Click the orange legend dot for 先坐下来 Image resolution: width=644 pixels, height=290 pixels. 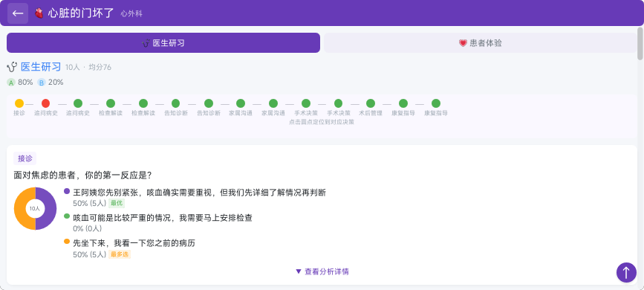tap(67, 242)
